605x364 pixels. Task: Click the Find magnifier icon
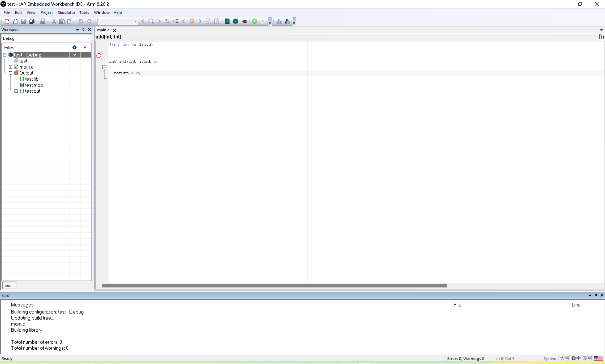pyautogui.click(x=151, y=21)
